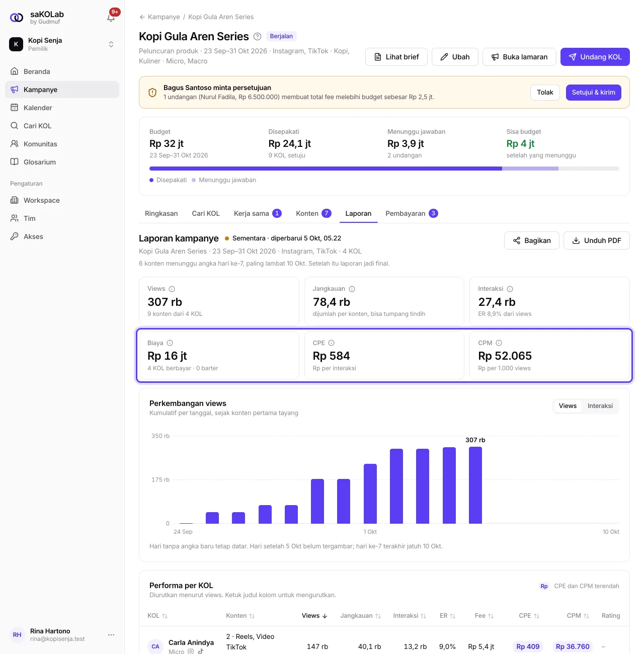Switch to the Kerja sama tab
The height and width of the screenshot is (654, 644).
coord(258,213)
